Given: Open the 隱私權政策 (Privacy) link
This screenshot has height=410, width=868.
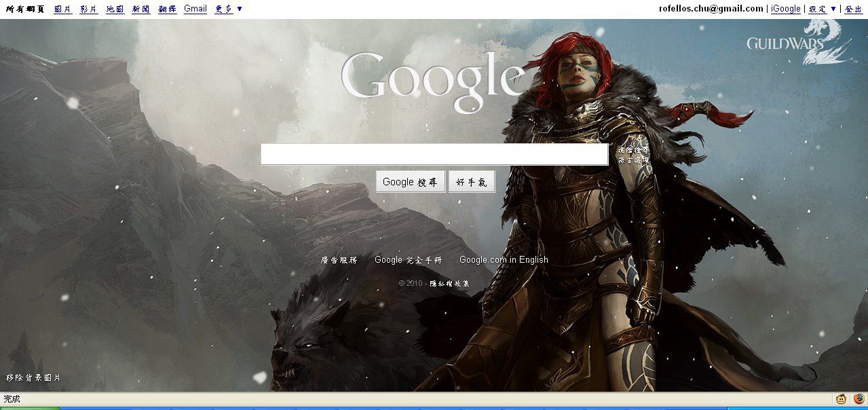Looking at the screenshot, I should [x=449, y=284].
